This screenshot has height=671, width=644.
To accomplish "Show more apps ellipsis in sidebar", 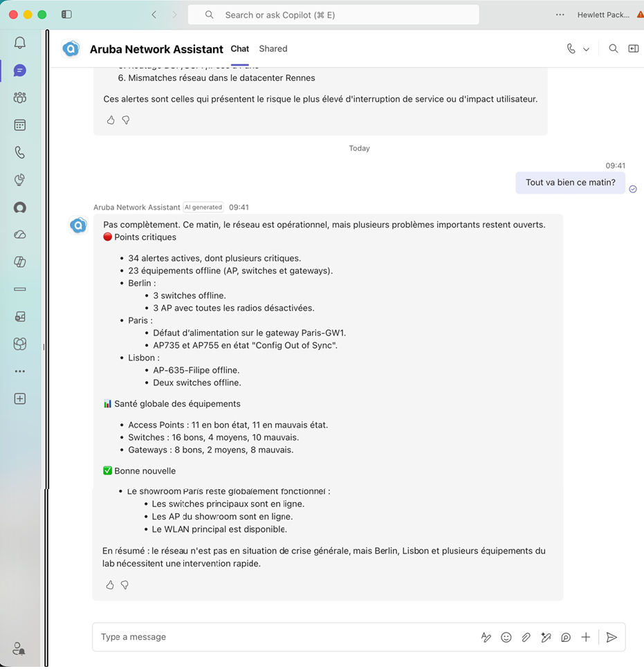I will point(19,371).
